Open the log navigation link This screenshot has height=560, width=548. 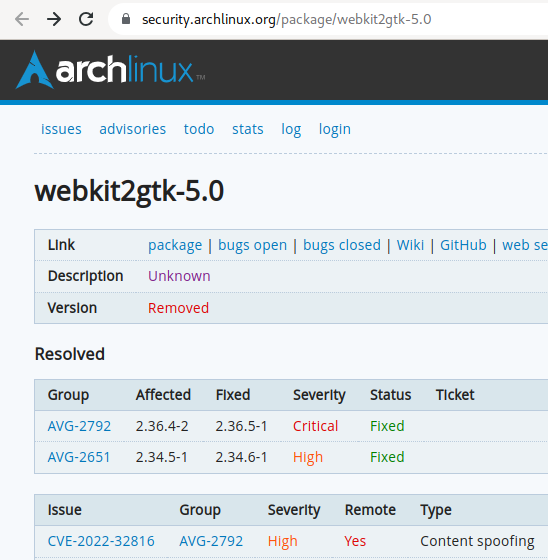[291, 129]
